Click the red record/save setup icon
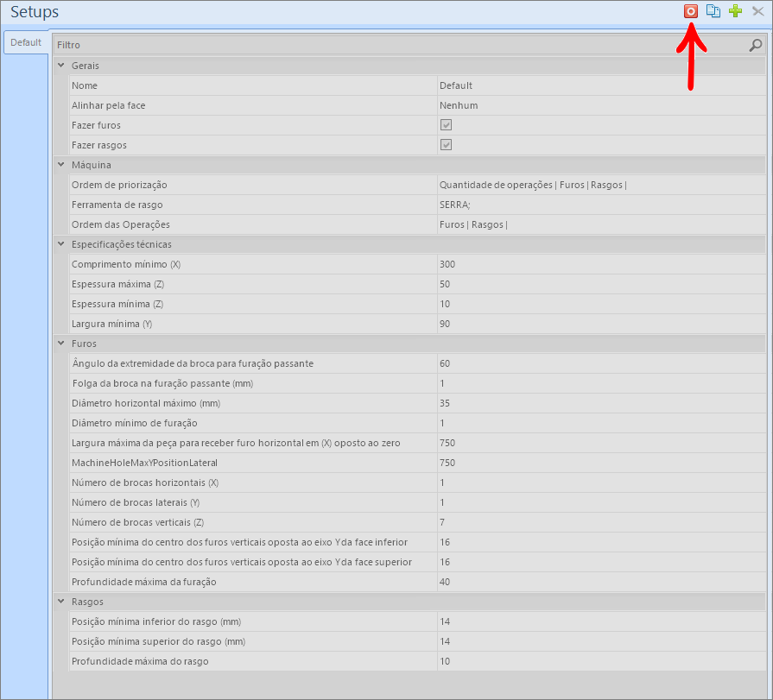773x700 pixels. (x=691, y=11)
